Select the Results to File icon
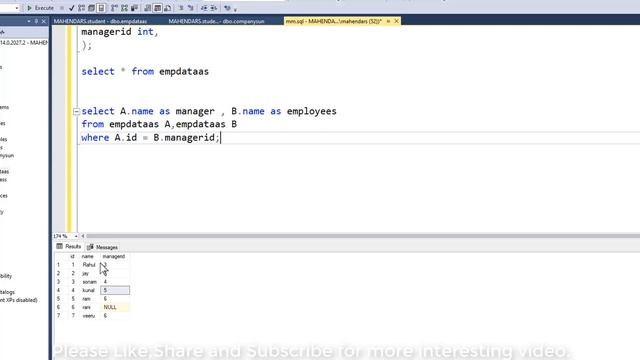This screenshot has height=360, width=640. 167,8
